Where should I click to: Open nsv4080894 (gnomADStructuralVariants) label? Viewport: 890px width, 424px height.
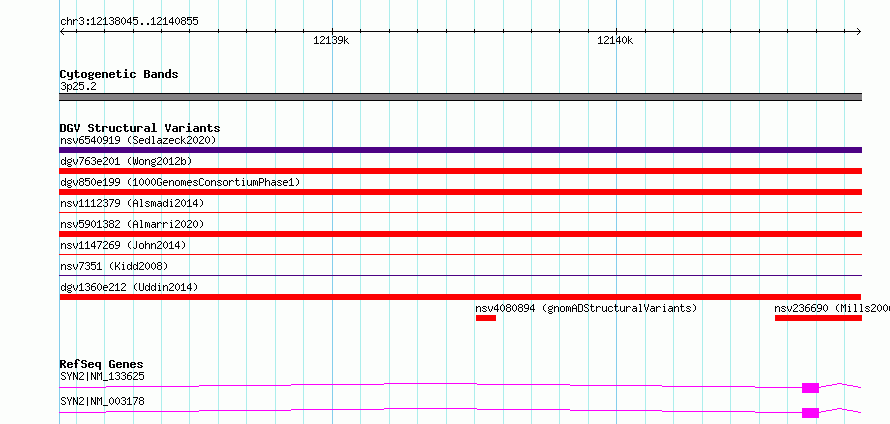[586, 308]
